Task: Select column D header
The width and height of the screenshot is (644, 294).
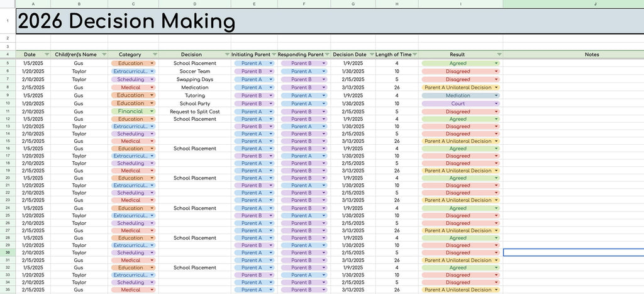Action: pos(195,4)
